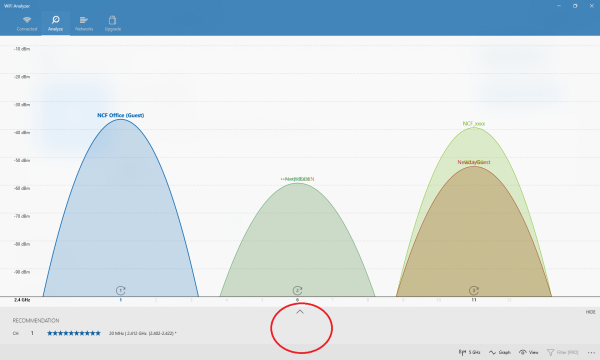Open the Filter (PRO) funnel

click(562, 352)
